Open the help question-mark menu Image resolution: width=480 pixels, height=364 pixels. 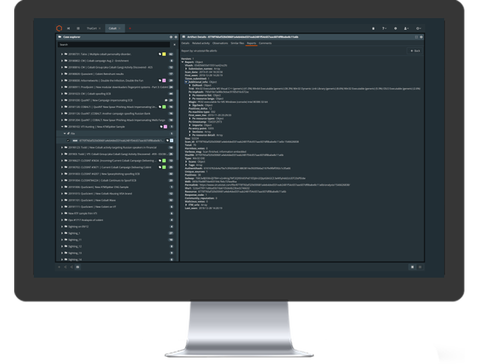pos(384,28)
